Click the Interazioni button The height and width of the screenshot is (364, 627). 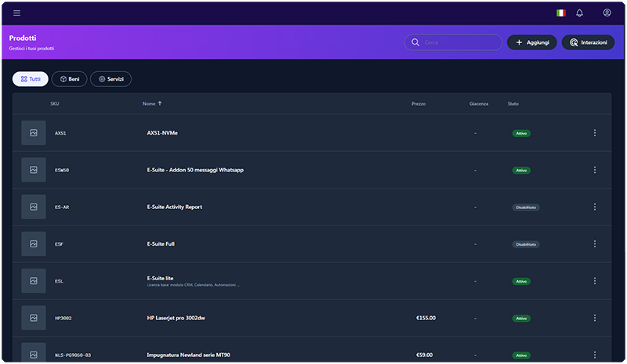tap(588, 42)
